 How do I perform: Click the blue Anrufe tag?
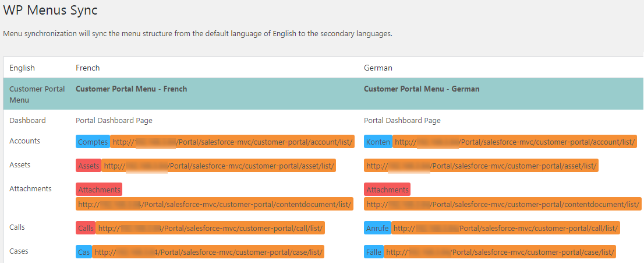pyautogui.click(x=377, y=228)
